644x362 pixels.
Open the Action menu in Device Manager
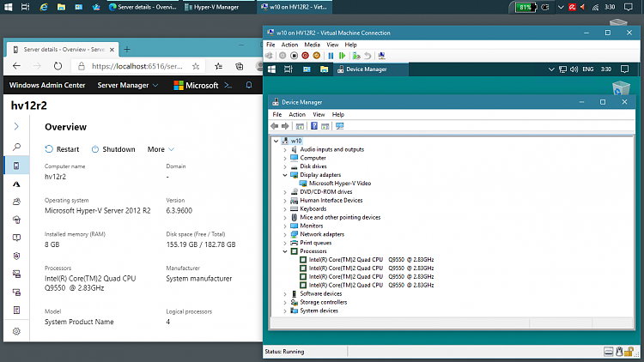tap(297, 114)
